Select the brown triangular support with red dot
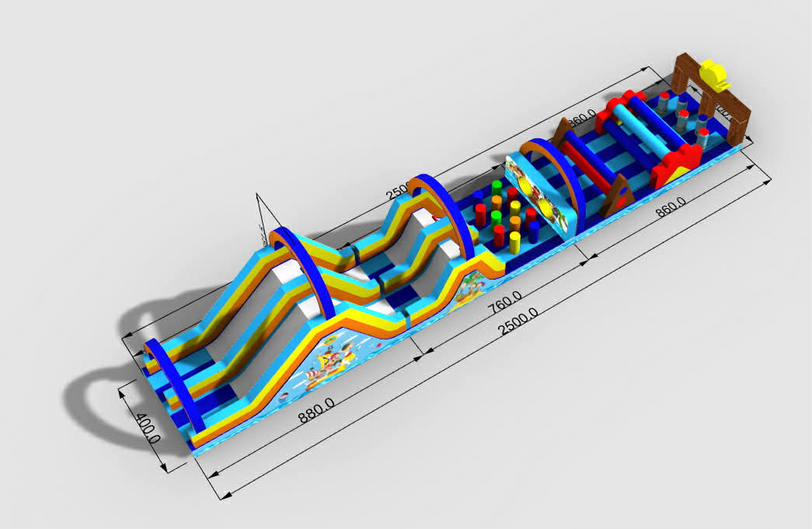The height and width of the screenshot is (529, 812). [619, 194]
